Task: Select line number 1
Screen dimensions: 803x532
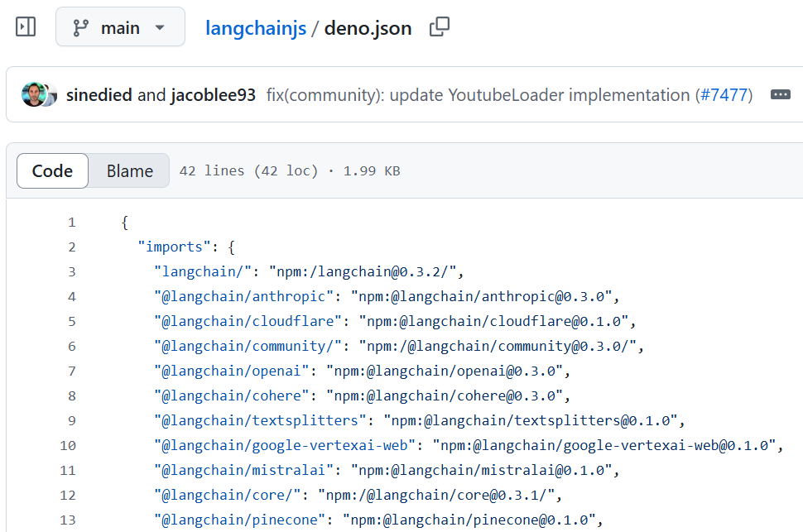Action: coord(71,223)
